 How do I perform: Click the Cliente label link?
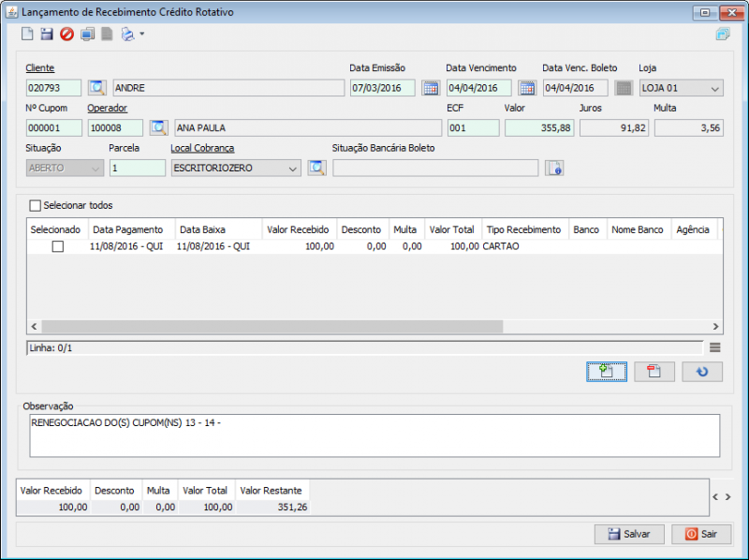[x=40, y=67]
